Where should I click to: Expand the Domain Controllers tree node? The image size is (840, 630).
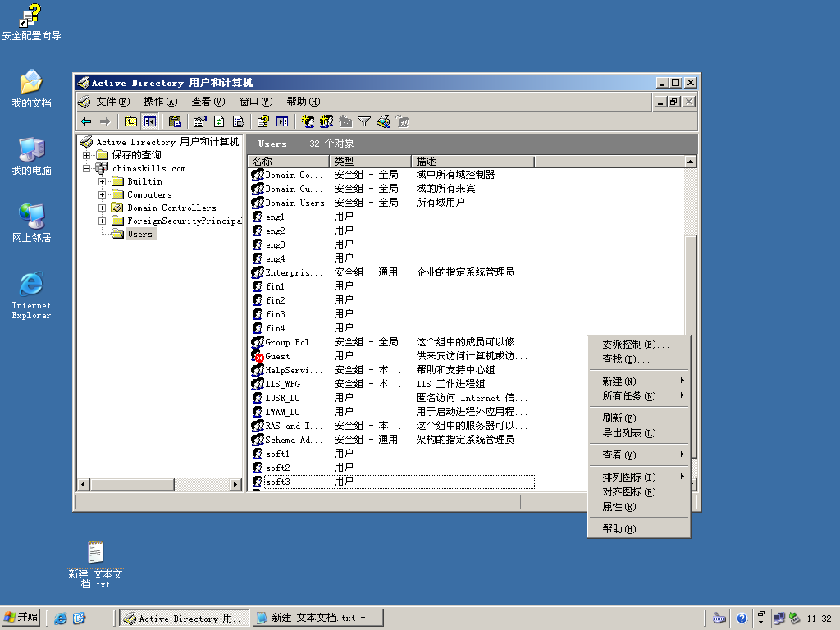[x=102, y=208]
